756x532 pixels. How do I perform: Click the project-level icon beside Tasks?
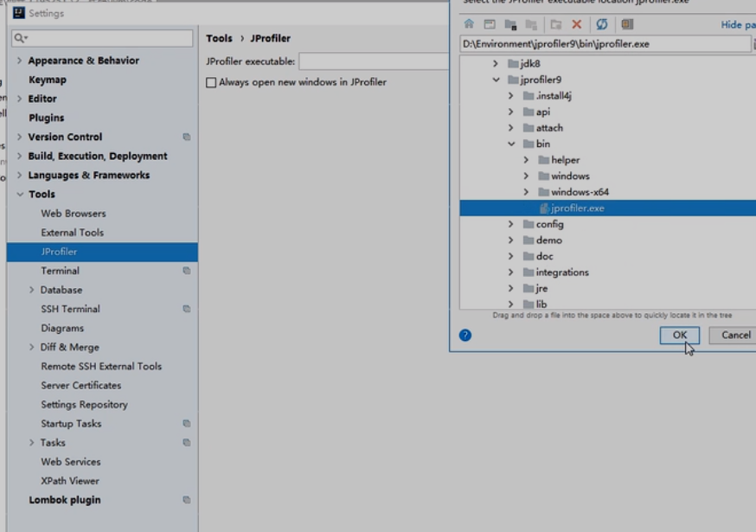(187, 442)
